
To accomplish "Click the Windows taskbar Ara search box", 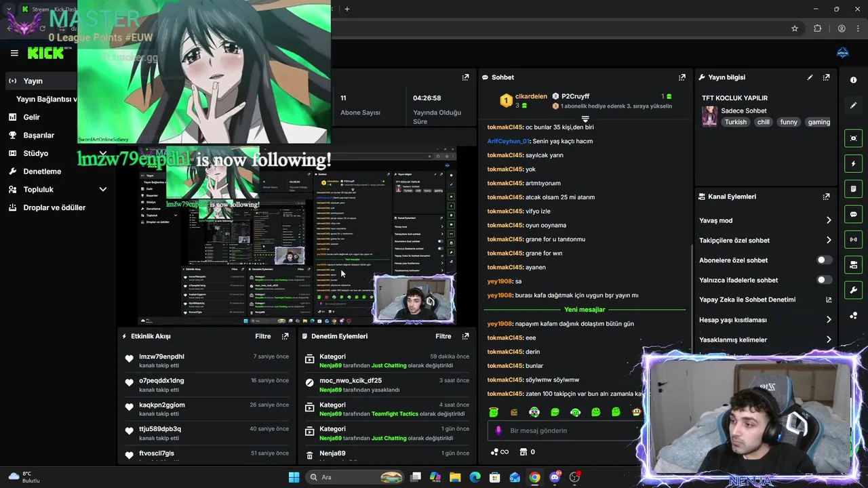I will pos(355,477).
